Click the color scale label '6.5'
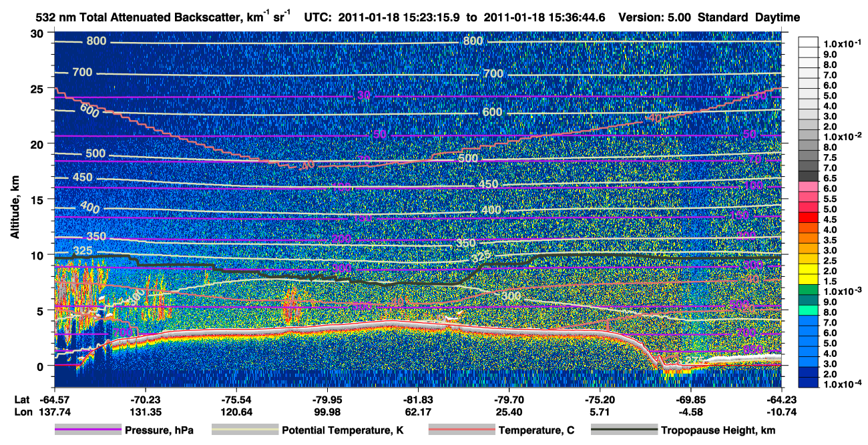Screen dimensions: 868x445 (x=829, y=179)
